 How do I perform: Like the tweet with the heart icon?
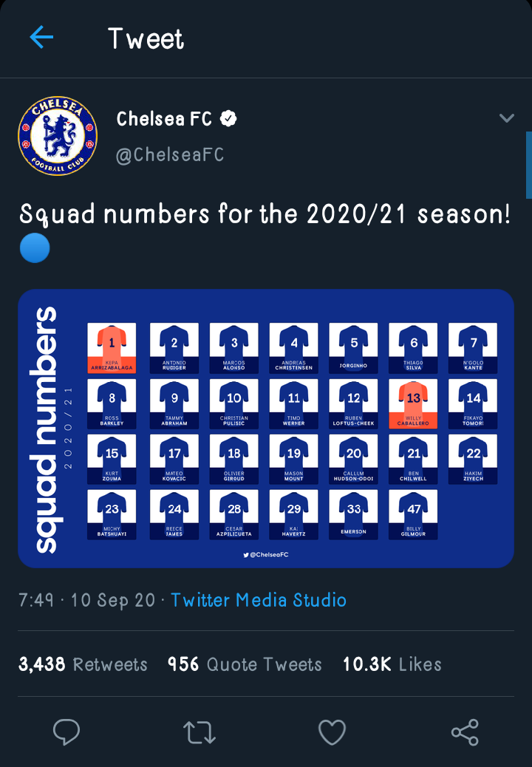click(x=332, y=732)
